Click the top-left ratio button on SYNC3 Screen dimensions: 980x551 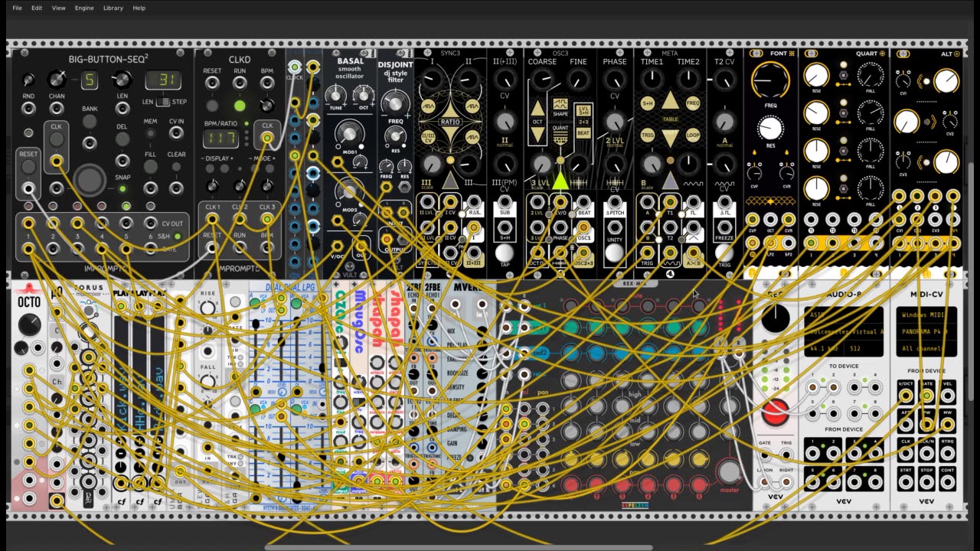click(x=429, y=106)
